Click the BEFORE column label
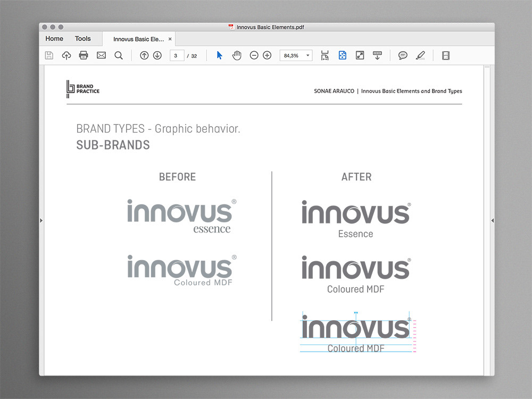This screenshot has height=399, width=532. tap(178, 177)
